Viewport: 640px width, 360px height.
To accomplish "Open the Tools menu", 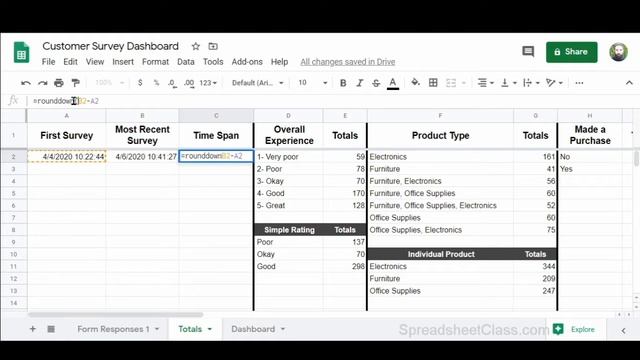I will point(213,62).
